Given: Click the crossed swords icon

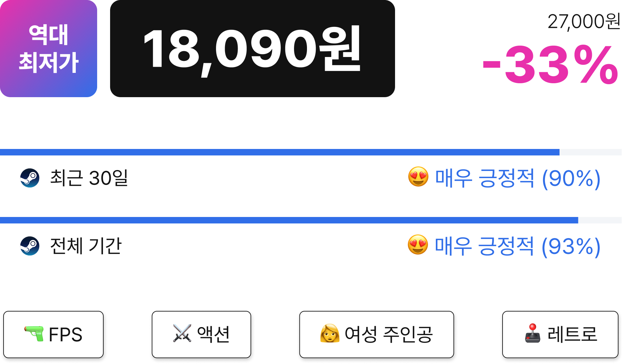Looking at the screenshot, I should [x=182, y=333].
